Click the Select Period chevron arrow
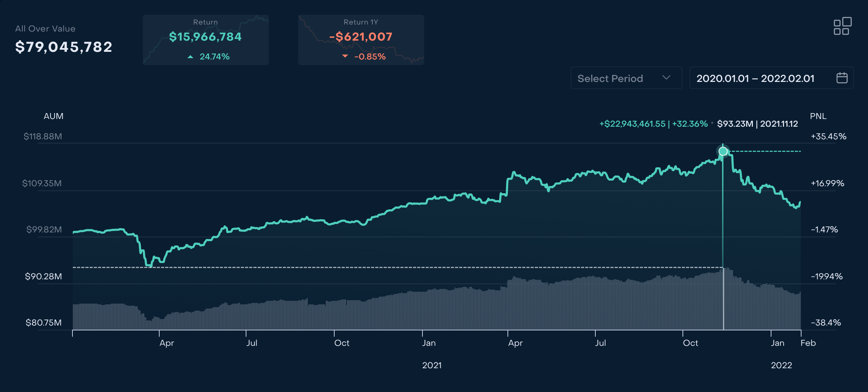 tap(666, 78)
